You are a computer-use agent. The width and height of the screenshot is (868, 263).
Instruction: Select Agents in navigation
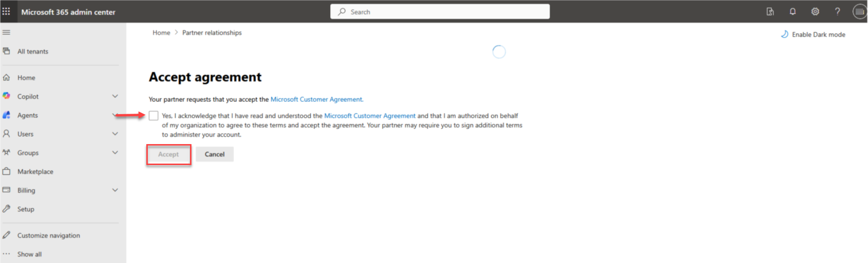[28, 115]
